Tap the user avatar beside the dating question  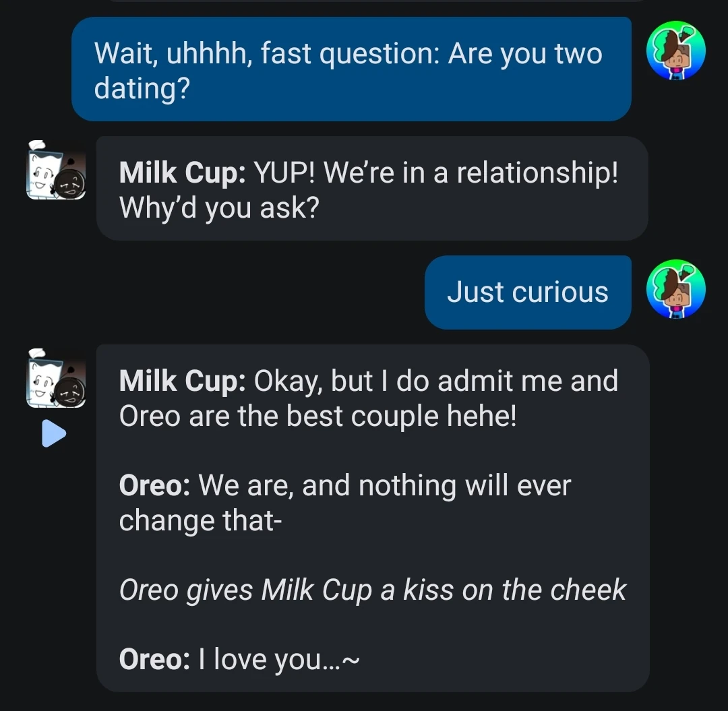(675, 51)
